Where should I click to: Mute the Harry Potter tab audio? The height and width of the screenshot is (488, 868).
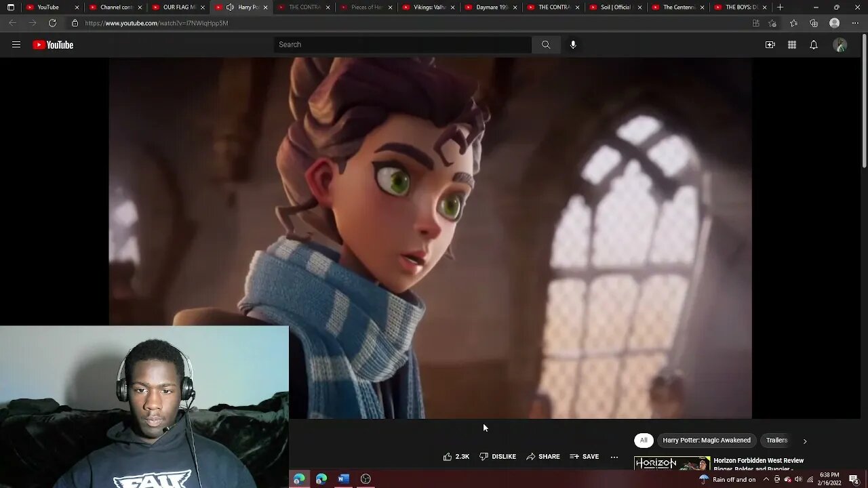pos(230,7)
